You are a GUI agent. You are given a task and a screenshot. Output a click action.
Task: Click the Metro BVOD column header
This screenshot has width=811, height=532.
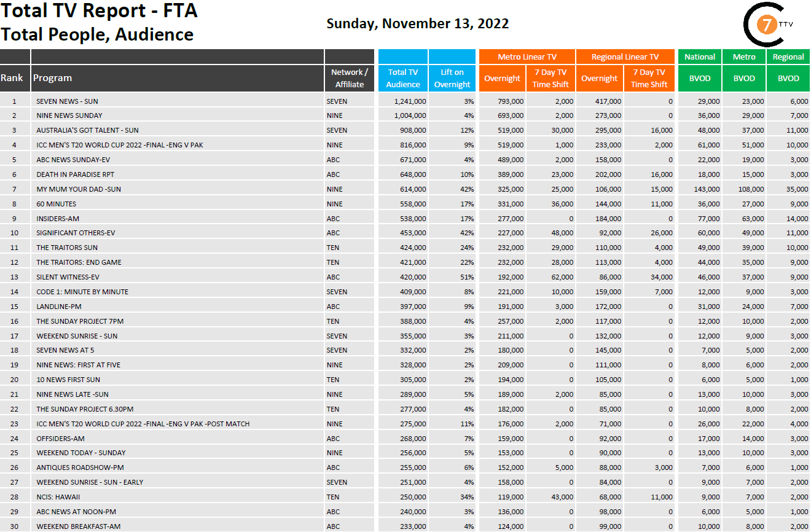tap(744, 78)
